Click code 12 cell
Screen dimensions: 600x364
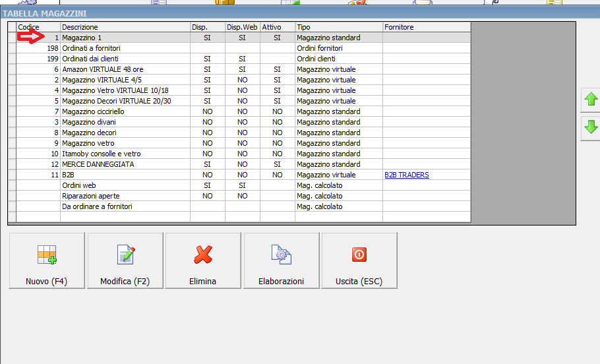38,164
